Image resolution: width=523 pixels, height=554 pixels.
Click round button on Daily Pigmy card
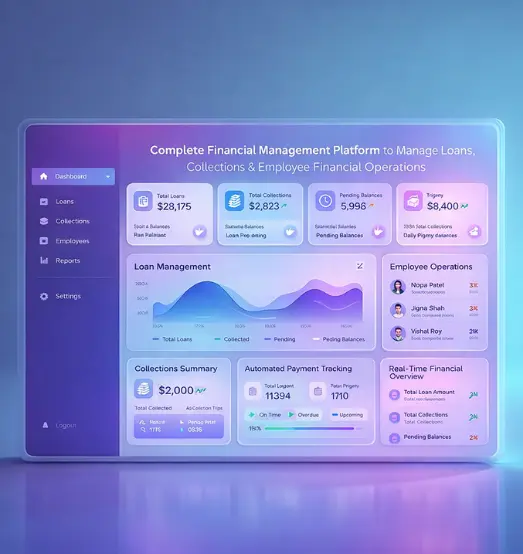[474, 231]
